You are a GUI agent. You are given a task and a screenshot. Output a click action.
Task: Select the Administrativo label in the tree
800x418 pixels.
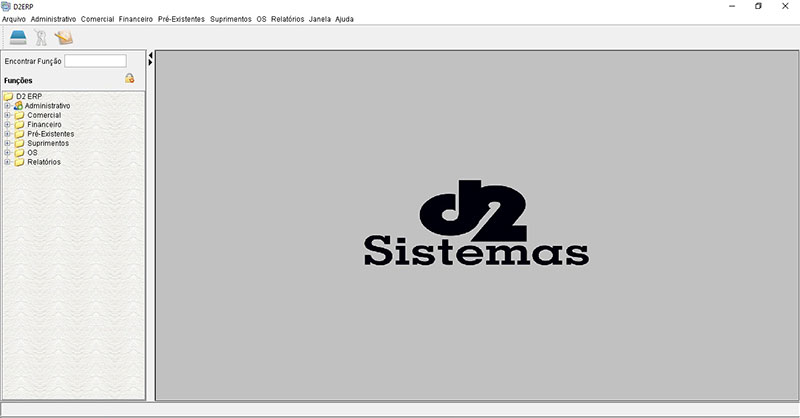pyautogui.click(x=47, y=106)
